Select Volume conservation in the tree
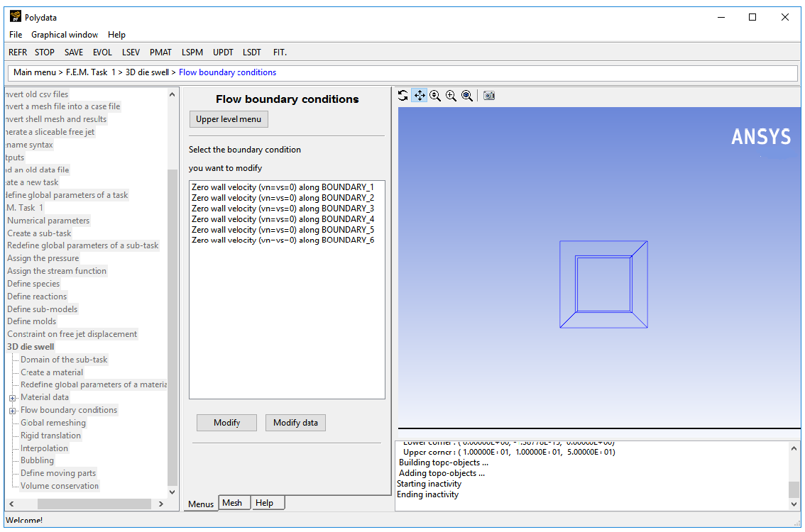Image resolution: width=805 pixels, height=532 pixels. coord(60,486)
